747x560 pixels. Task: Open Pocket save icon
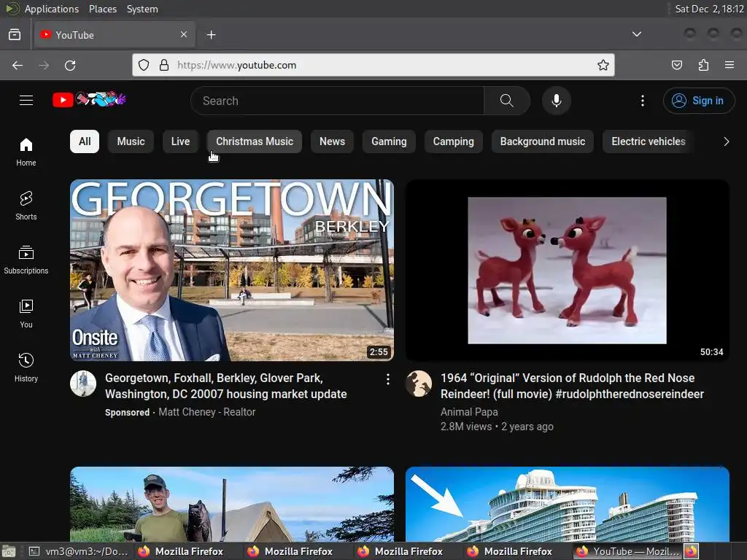click(x=676, y=65)
